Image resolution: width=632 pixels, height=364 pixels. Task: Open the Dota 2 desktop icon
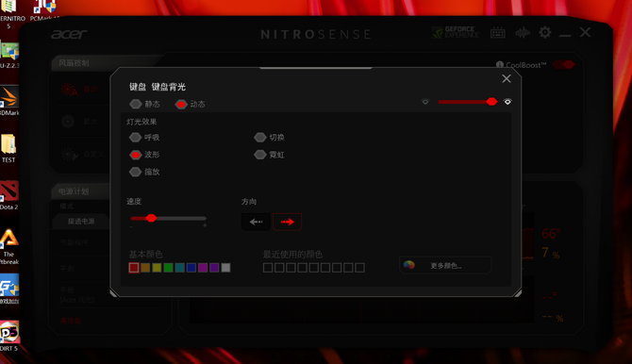tap(8, 195)
